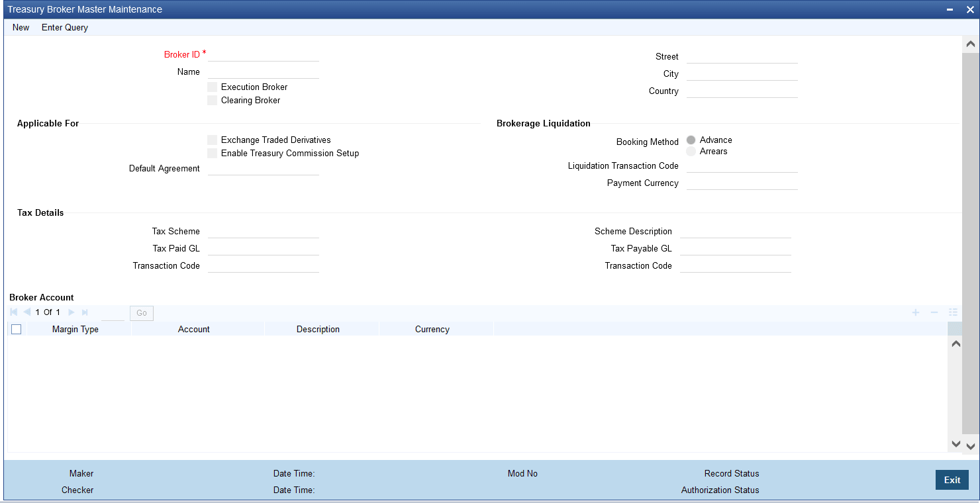
Task: Enable Exchange Traded Derivatives option
Action: pos(213,140)
